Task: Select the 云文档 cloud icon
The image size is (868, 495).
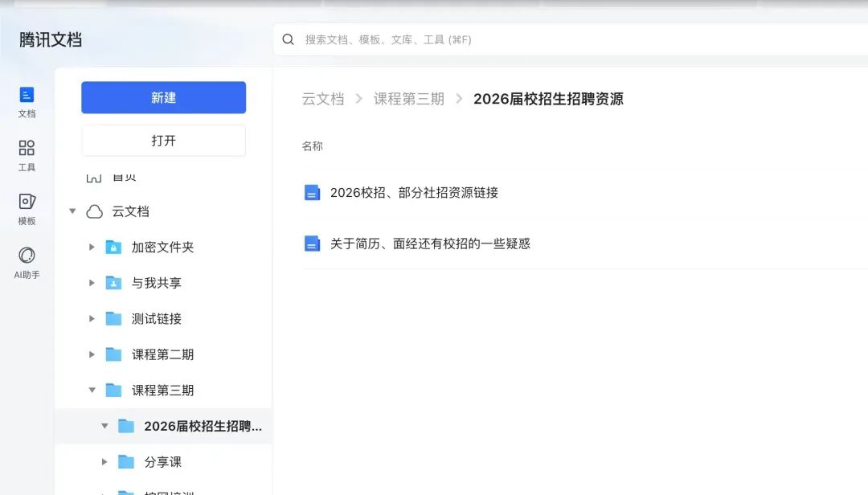Action: [94, 211]
